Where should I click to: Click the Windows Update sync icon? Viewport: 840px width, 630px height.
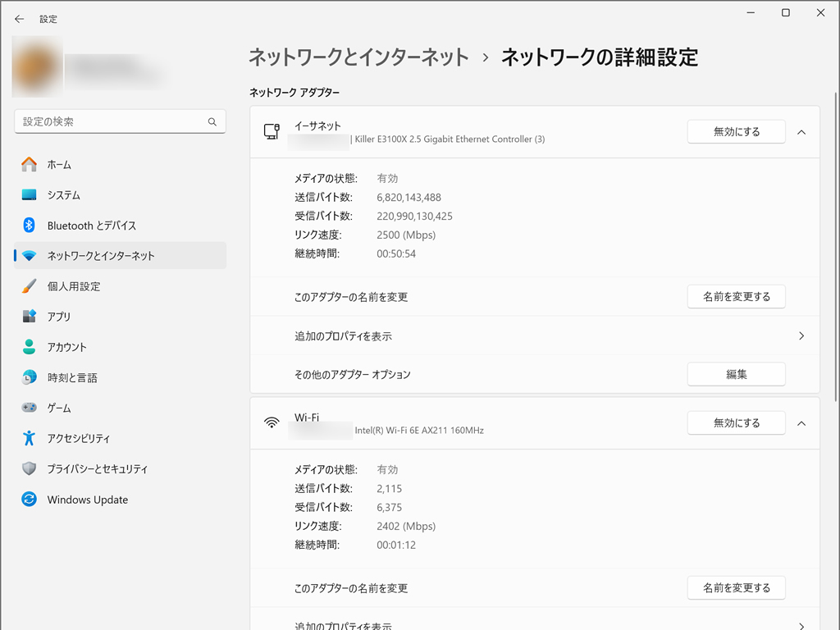[x=29, y=500]
